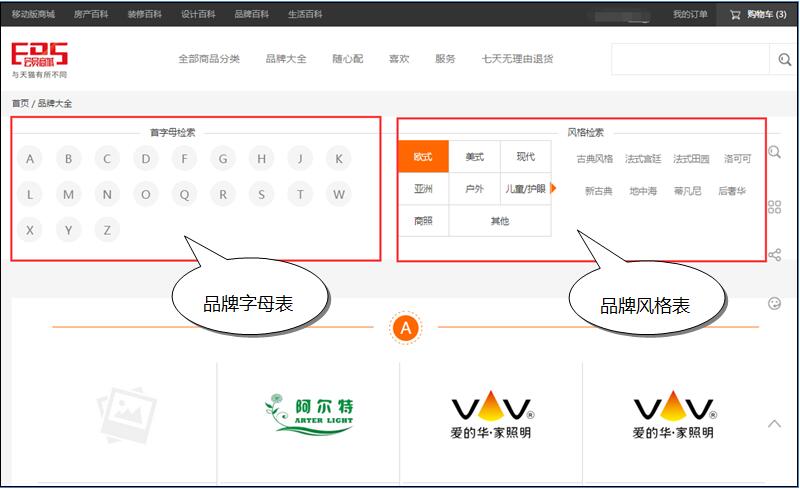
Task: Select letter M in the alphabet index
Action: tap(68, 194)
